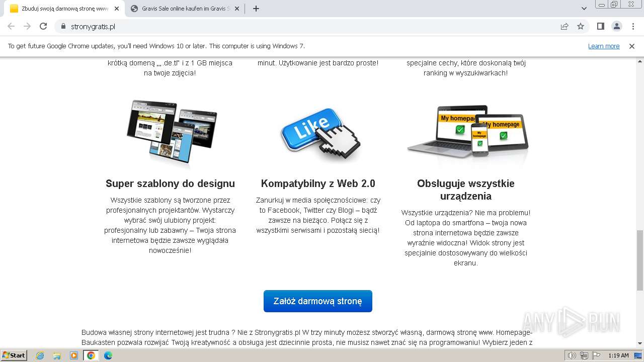The image size is (644, 362).
Task: Open the Learn more update link
Action: [x=604, y=46]
